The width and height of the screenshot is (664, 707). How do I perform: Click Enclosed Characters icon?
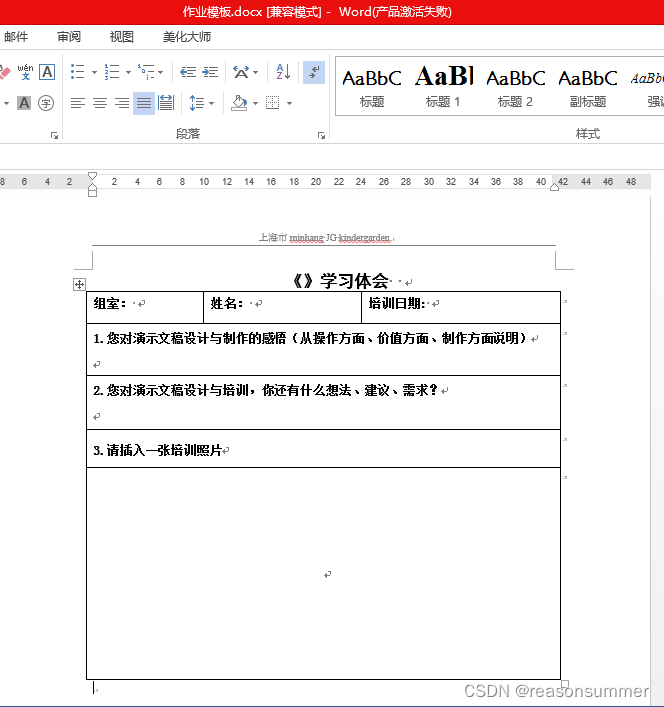(46, 103)
